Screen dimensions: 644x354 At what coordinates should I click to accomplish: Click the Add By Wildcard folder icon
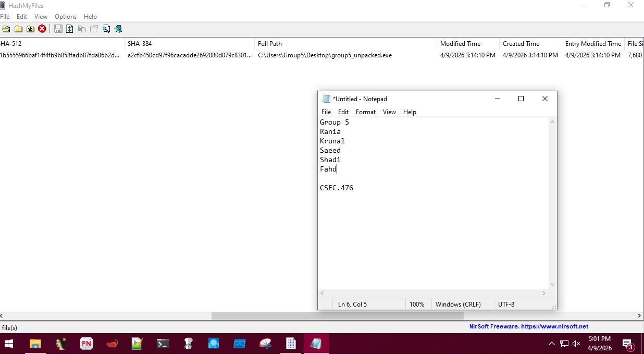[x=30, y=29]
